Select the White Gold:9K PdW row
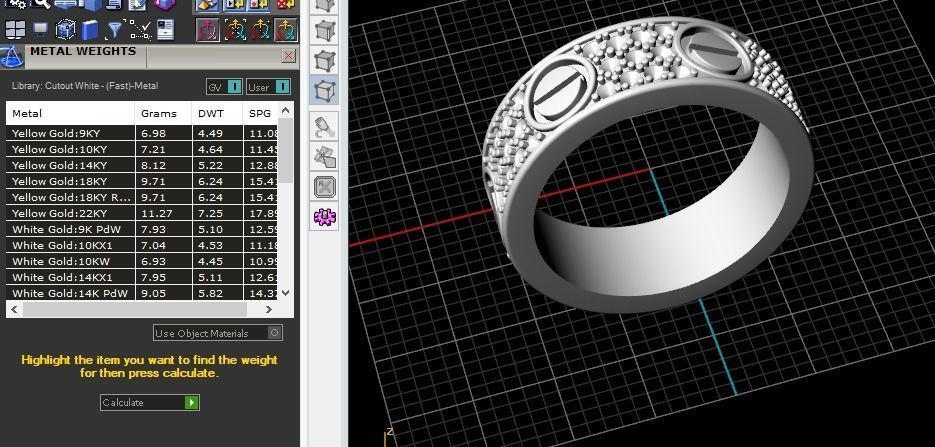This screenshot has width=935, height=447. tap(142, 229)
